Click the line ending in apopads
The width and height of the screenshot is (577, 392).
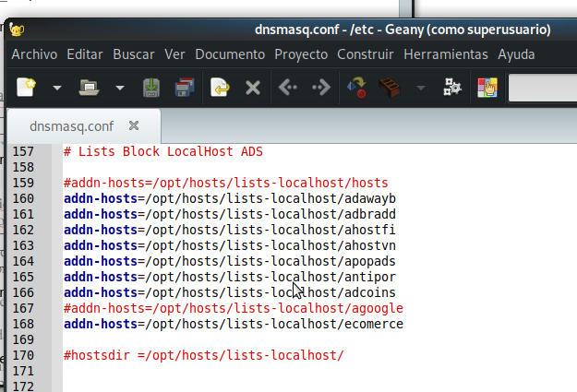pos(230,261)
